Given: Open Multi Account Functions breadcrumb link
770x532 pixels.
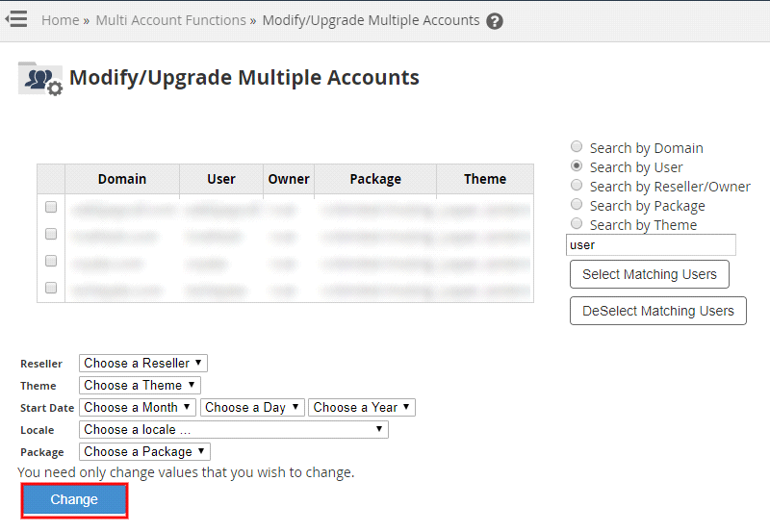Looking at the screenshot, I should 170,20.
